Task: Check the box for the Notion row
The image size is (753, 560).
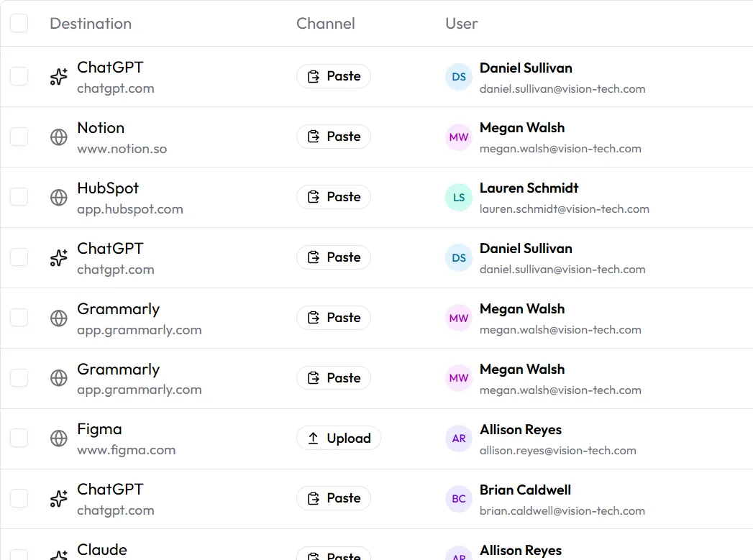Action: (x=19, y=137)
